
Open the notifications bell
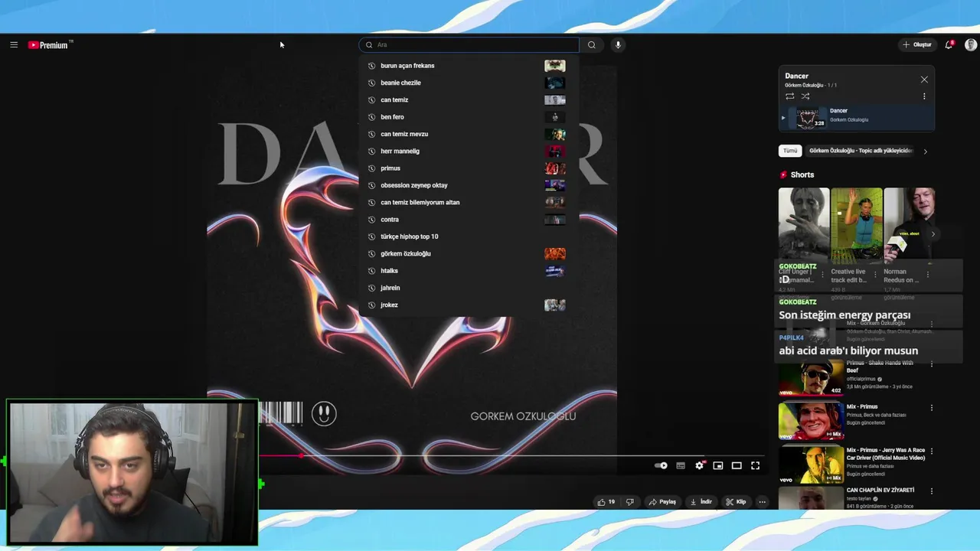[949, 45]
